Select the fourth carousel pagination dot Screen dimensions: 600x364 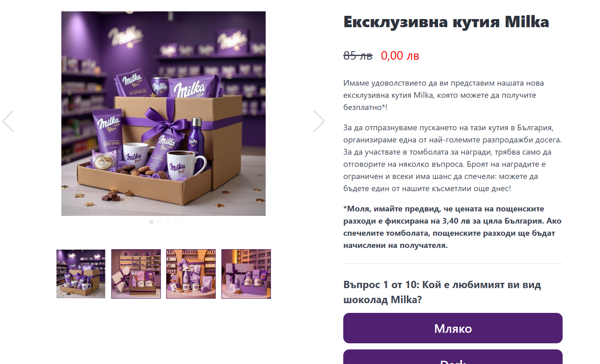[x=176, y=222]
